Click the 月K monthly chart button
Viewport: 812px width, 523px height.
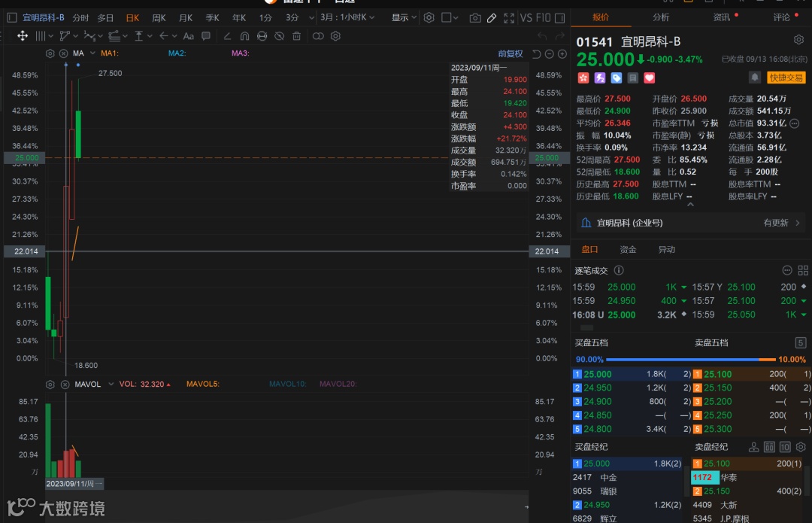point(186,17)
